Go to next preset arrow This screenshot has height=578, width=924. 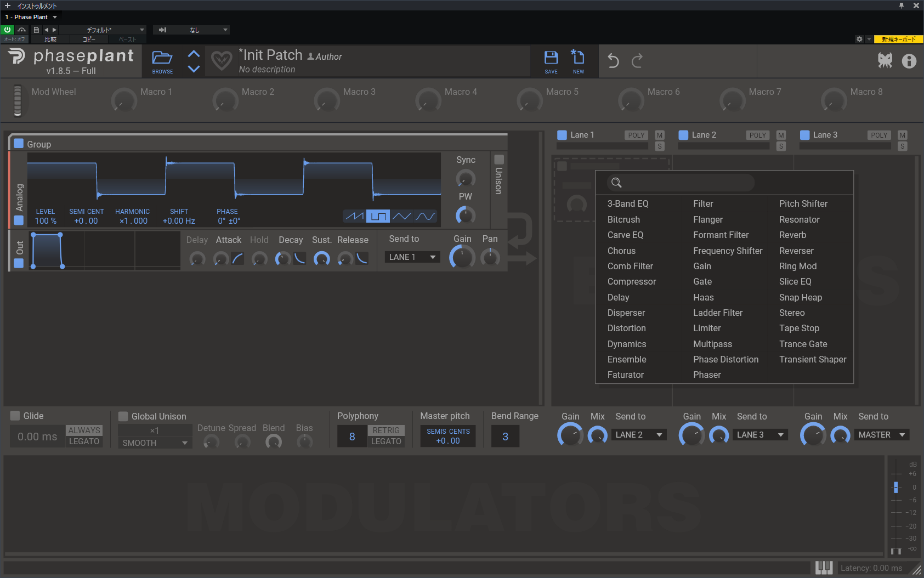tap(194, 69)
